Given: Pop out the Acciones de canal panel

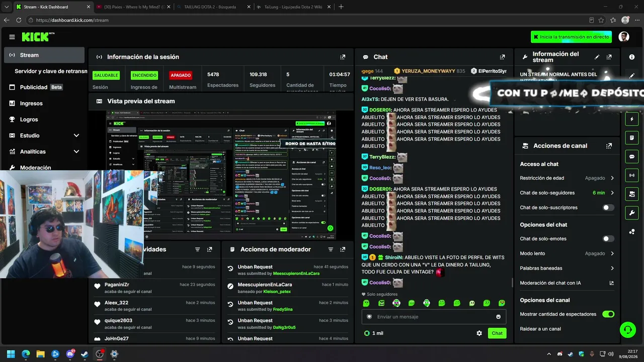Looking at the screenshot, I should point(609,146).
